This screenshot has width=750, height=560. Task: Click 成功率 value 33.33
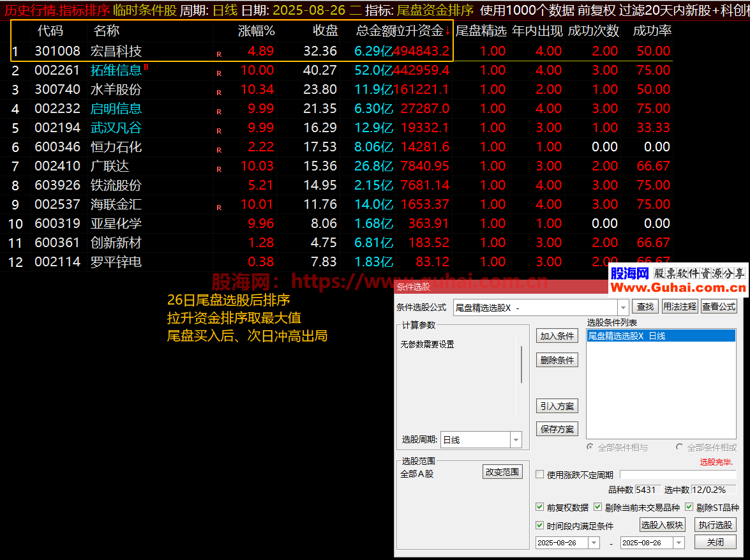(x=654, y=127)
